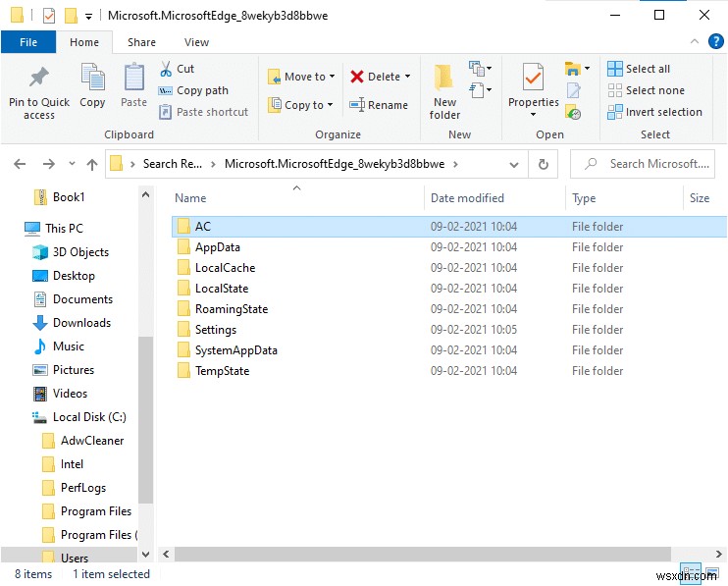Viewport: 728px width, 586px height.
Task: Select the SystemAppData folder
Action: tap(448, 350)
